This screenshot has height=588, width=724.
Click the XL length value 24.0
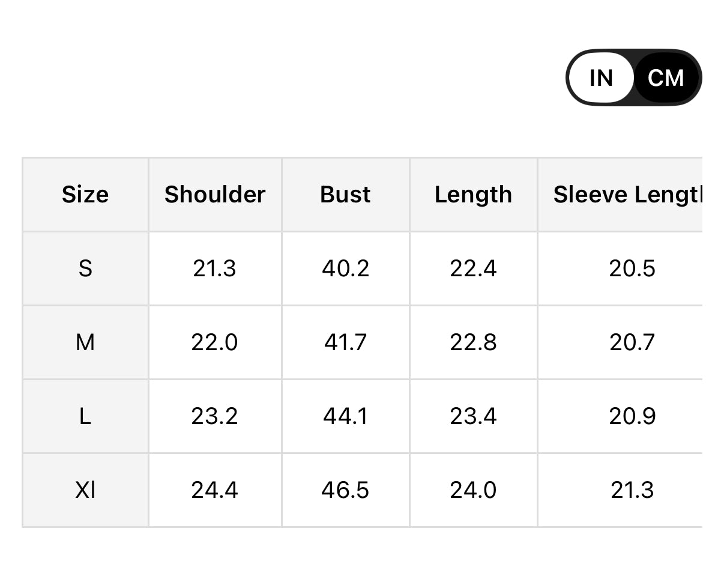tap(473, 490)
